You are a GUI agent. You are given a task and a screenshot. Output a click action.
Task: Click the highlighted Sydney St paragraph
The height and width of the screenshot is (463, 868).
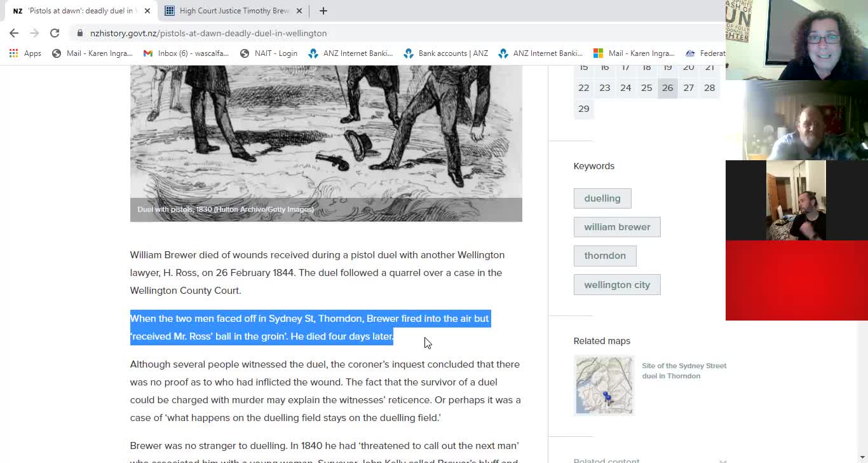point(310,328)
